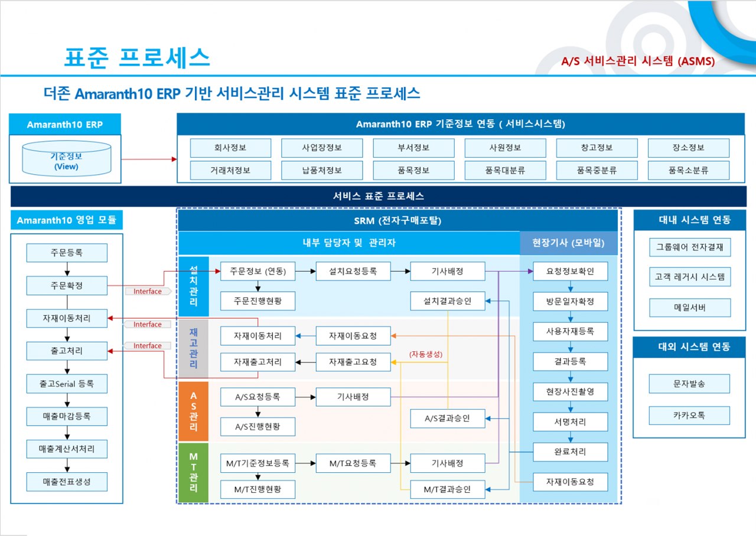Viewport: 756px width, 536px height.
Task: Click 자재이동처리 in the Amaranth10 영업 모듈 column
Action: tap(67, 319)
